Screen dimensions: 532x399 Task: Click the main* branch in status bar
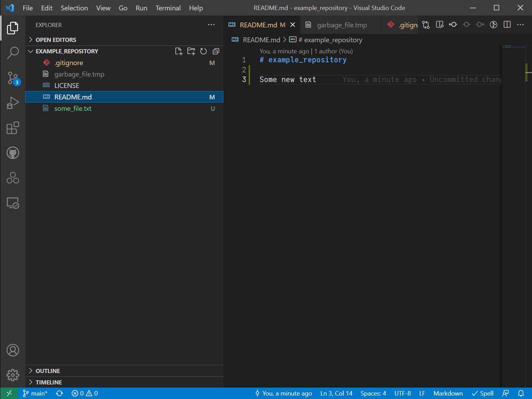(35, 393)
